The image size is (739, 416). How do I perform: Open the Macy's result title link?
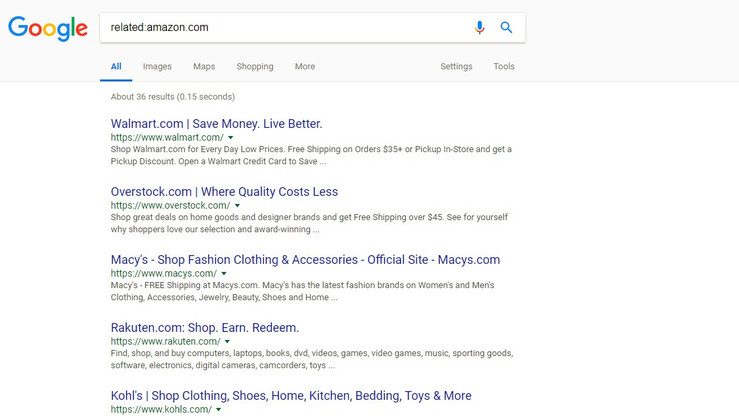coord(305,260)
